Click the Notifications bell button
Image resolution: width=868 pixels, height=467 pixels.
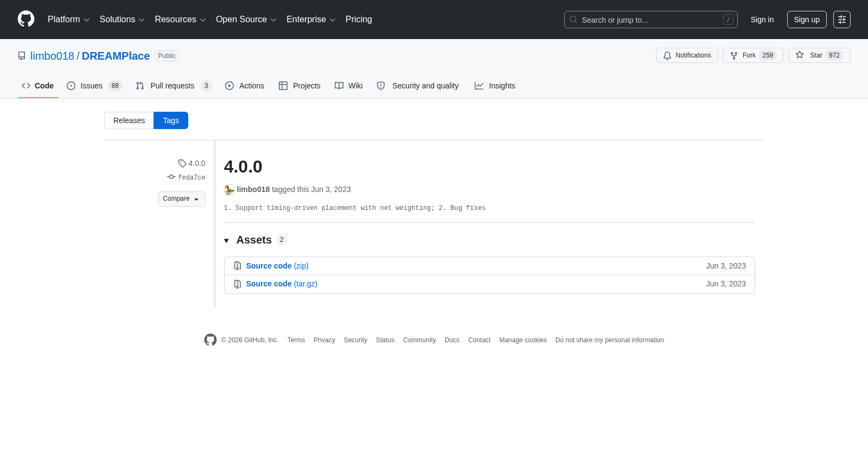tap(687, 55)
